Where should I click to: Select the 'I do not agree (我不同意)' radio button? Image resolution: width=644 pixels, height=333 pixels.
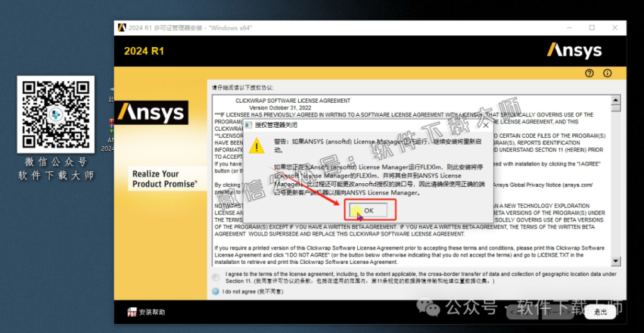tap(216, 291)
